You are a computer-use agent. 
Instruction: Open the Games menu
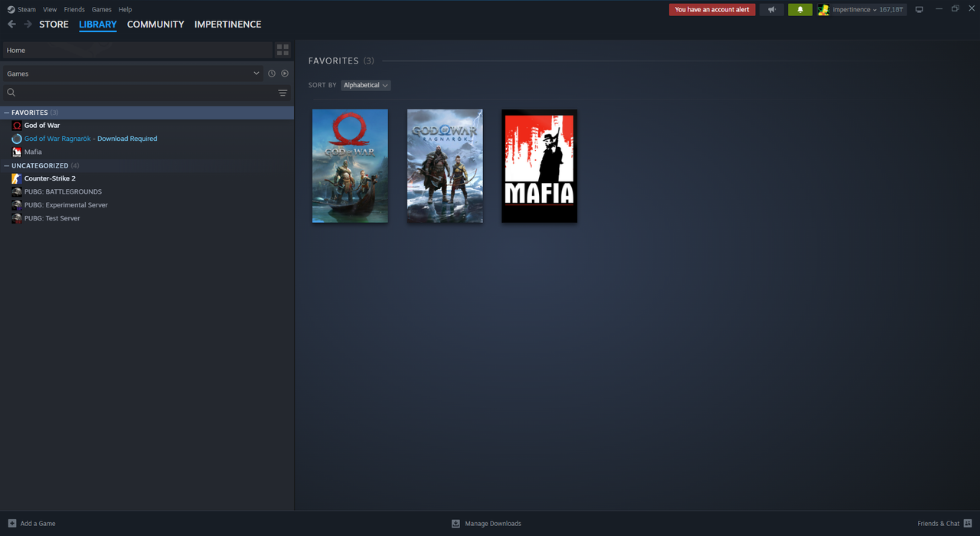point(101,9)
